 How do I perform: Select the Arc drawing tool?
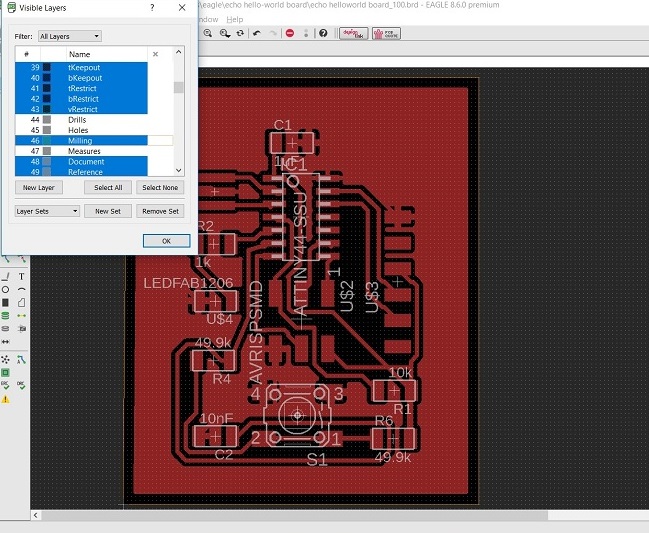[22, 289]
